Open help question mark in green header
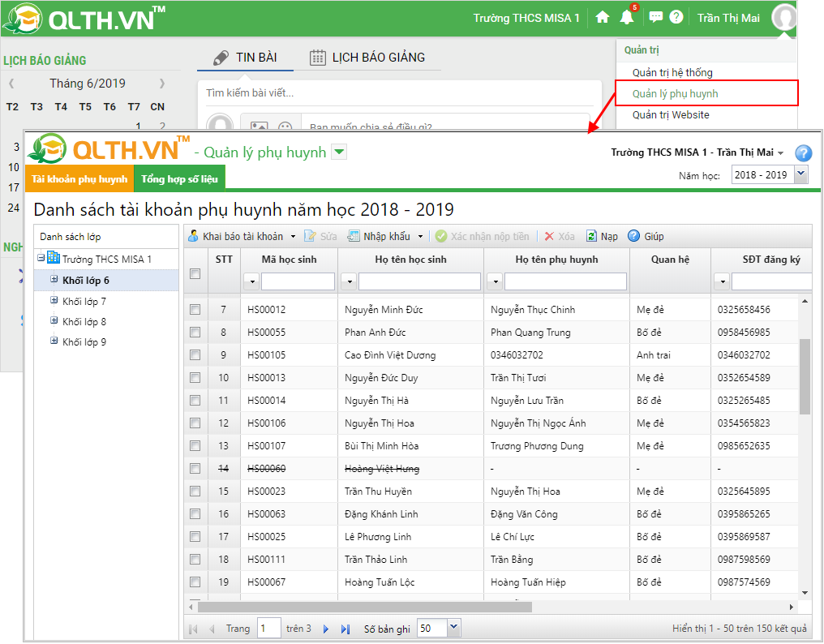Image resolution: width=824 pixels, height=644 pixels. tap(676, 17)
